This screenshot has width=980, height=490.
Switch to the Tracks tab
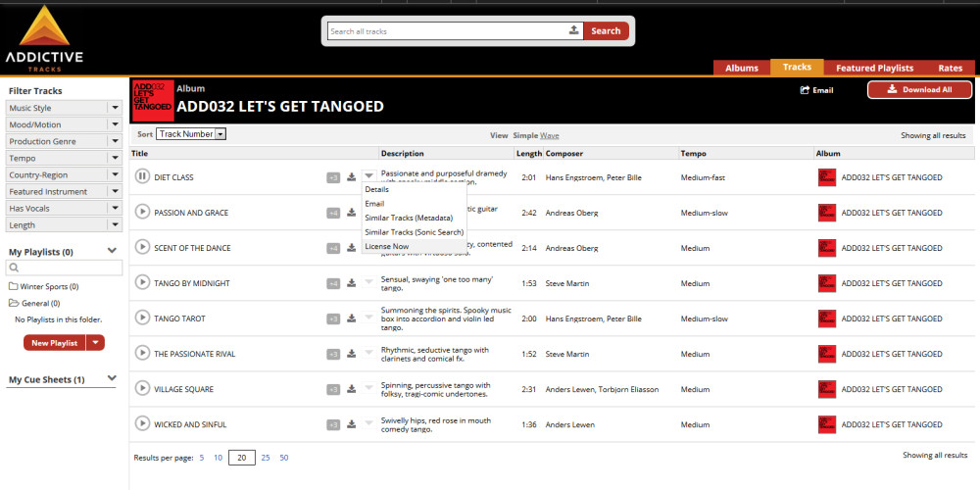coord(797,67)
